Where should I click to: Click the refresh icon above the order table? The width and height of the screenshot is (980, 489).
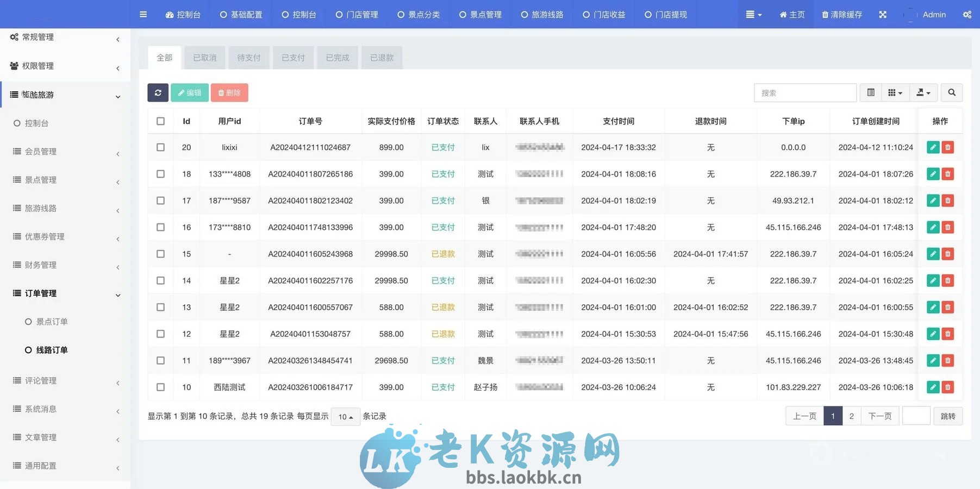(x=158, y=92)
